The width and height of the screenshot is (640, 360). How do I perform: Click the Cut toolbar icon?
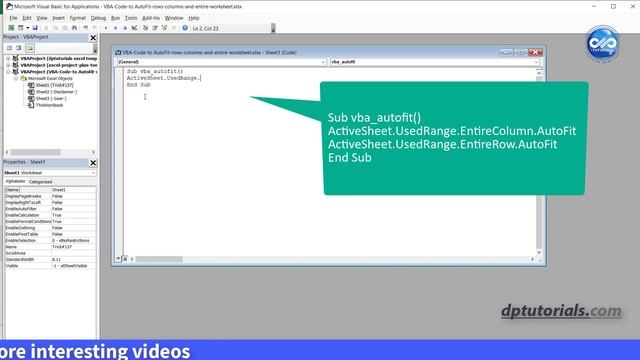tap(46, 28)
